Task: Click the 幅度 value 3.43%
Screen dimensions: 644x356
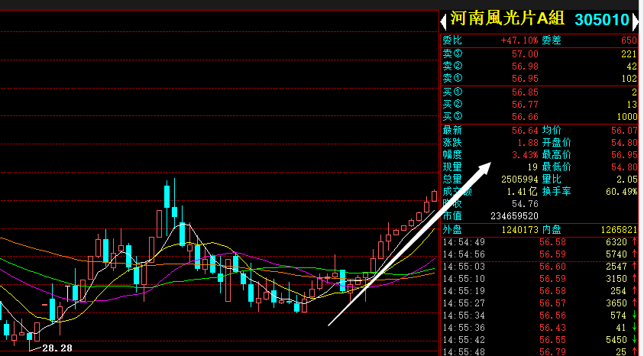Action: (x=525, y=155)
